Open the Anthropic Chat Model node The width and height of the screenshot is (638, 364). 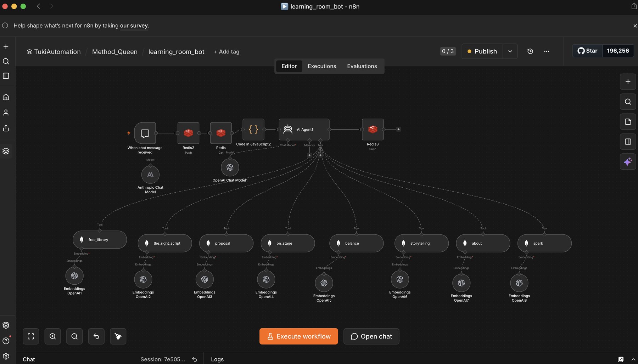pos(150,175)
